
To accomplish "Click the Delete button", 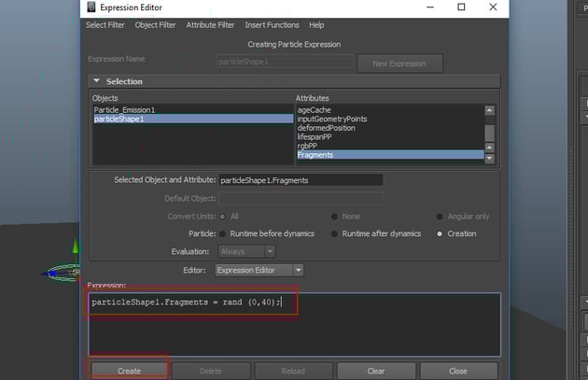I will pos(211,371).
